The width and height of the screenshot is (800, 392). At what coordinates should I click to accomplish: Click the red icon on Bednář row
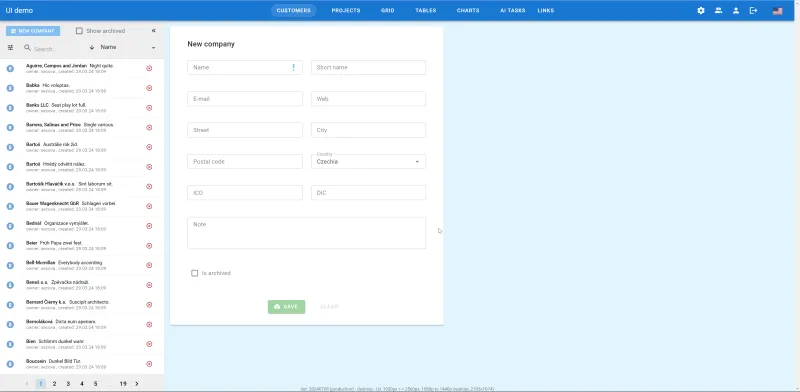149,226
